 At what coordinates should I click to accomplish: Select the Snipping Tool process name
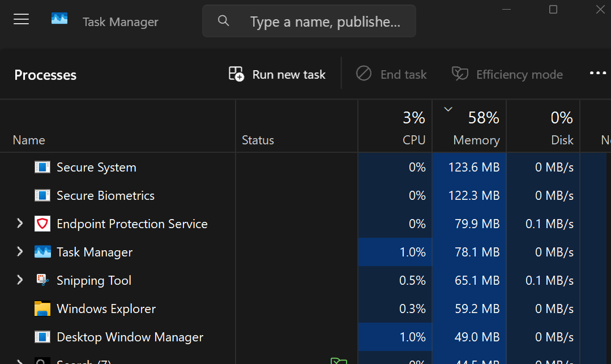pyautogui.click(x=94, y=281)
